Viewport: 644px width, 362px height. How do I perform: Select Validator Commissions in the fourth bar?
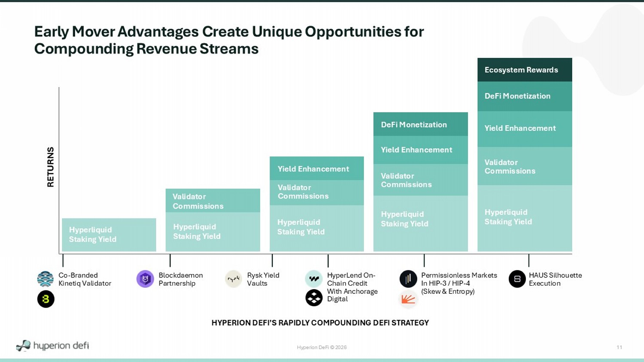(x=420, y=180)
